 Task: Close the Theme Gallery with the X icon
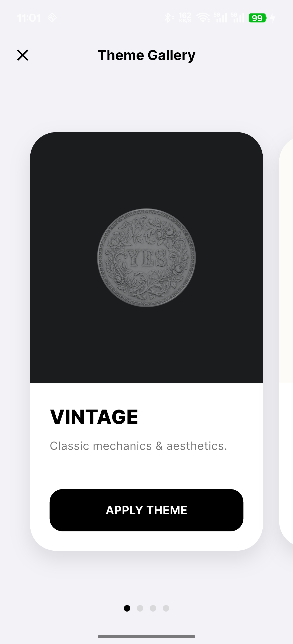[x=23, y=55]
